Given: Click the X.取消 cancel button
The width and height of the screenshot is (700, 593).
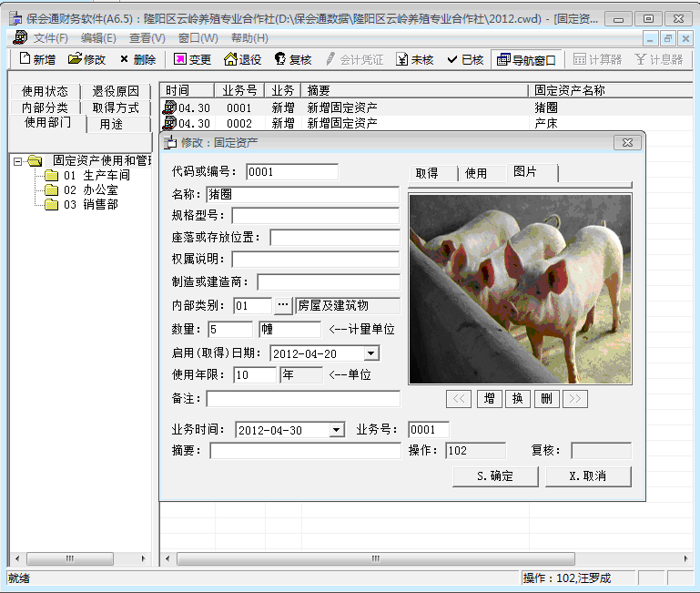Looking at the screenshot, I should tap(587, 476).
